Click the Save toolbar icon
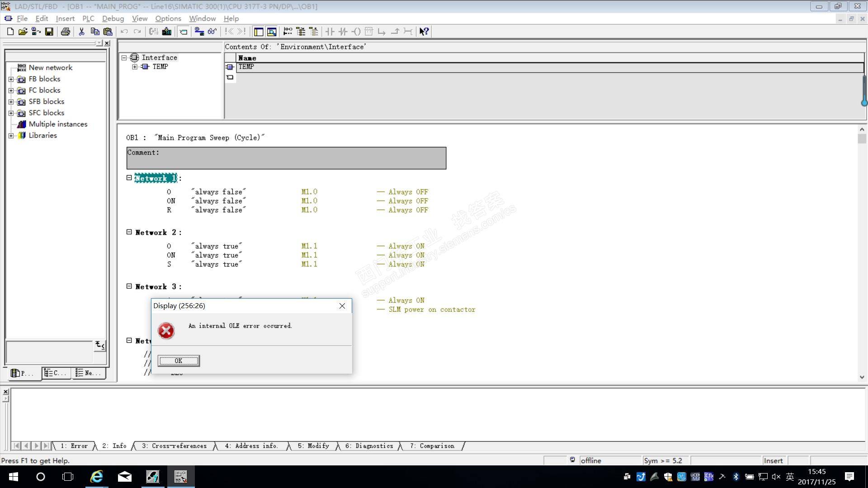 [49, 32]
